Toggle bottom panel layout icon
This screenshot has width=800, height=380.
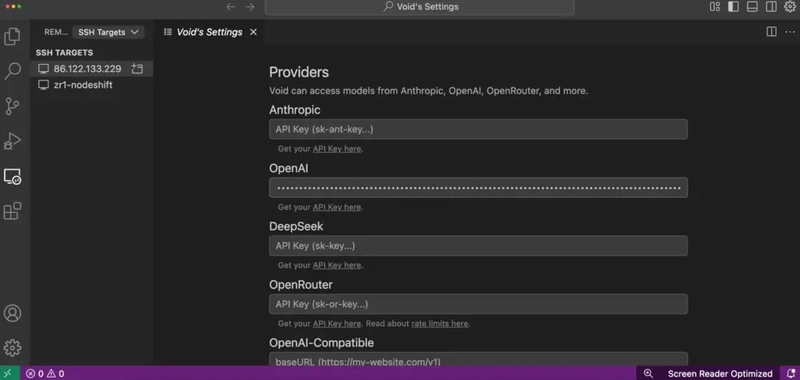click(x=752, y=7)
